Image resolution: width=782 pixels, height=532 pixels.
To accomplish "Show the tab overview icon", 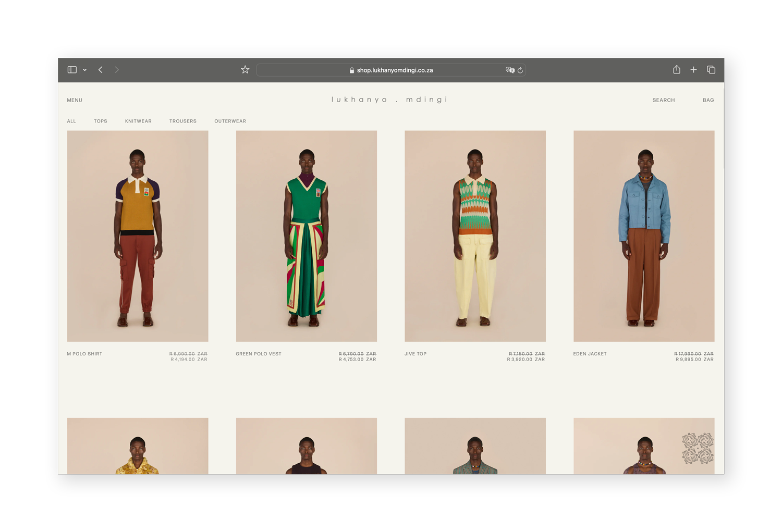I will click(x=711, y=70).
